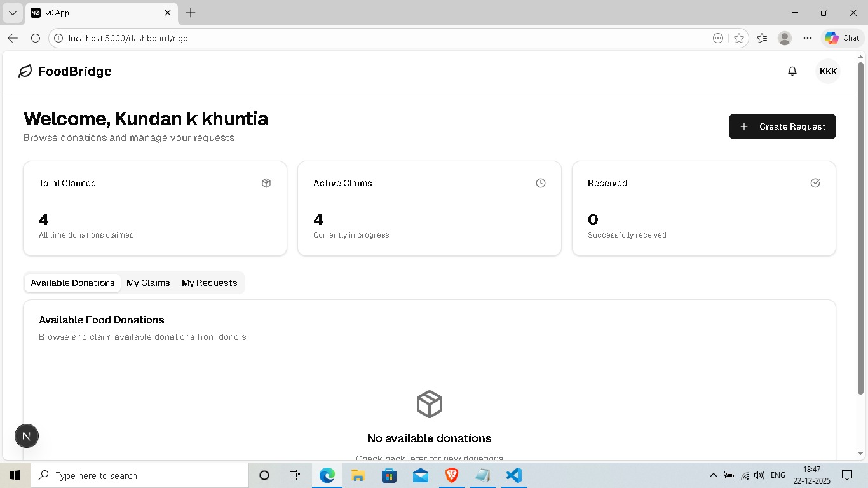
Task: Switch to the My Claims tab
Action: [148, 283]
